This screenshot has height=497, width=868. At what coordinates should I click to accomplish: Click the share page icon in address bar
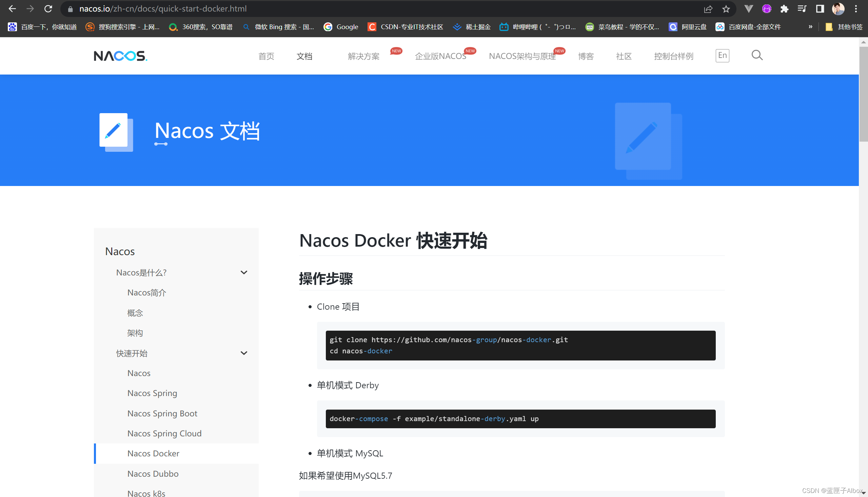(x=708, y=9)
